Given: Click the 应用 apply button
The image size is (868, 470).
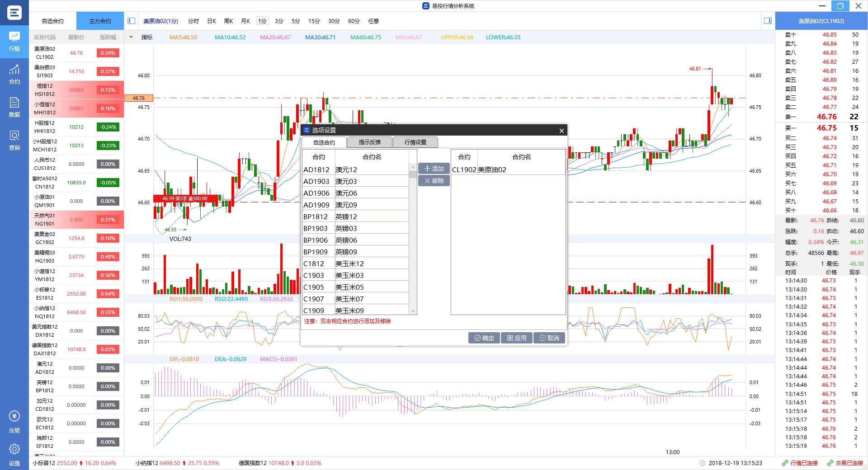Looking at the screenshot, I should [x=517, y=338].
